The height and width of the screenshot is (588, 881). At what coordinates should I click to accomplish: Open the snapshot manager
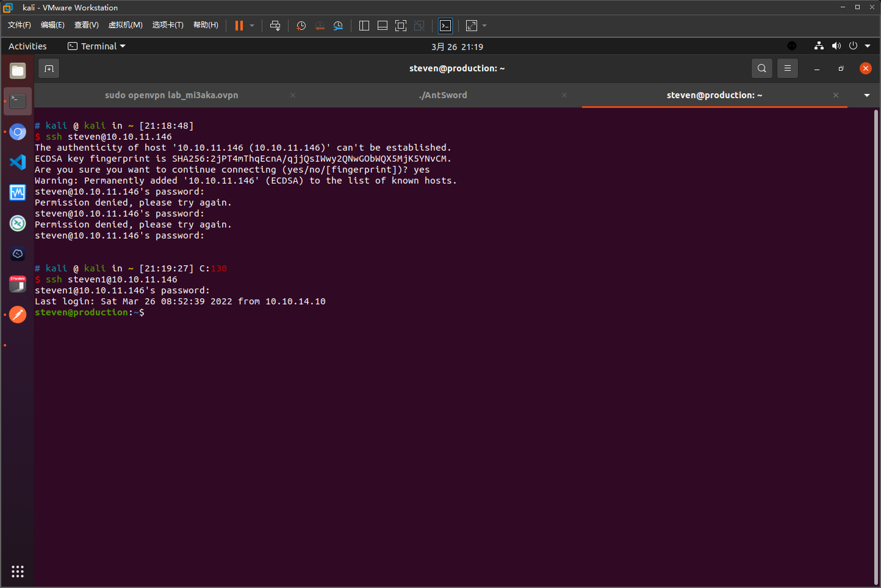tap(338, 26)
